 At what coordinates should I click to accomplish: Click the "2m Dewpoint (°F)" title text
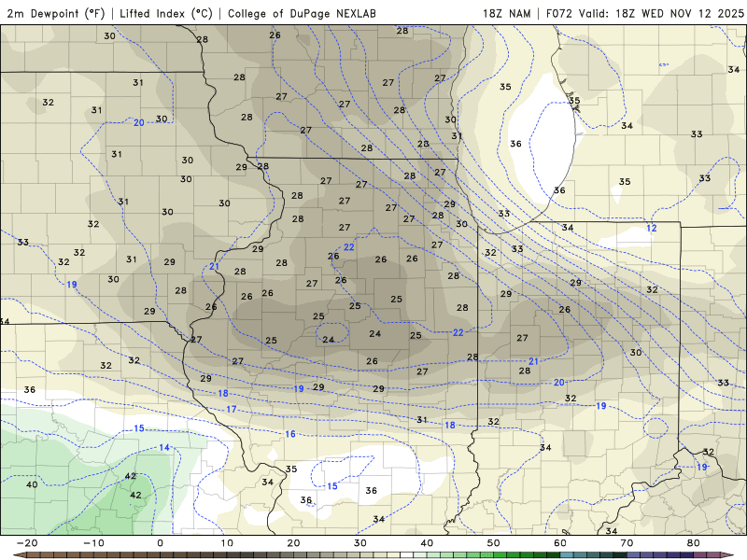point(55,13)
